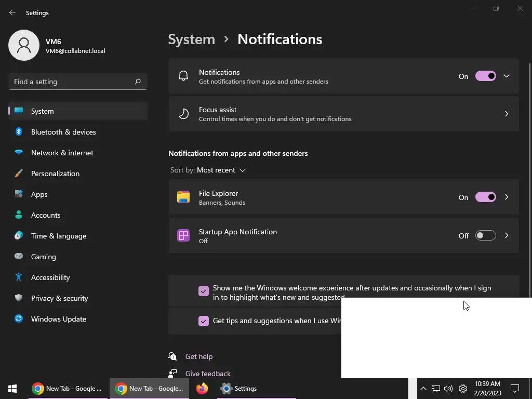
Task: Click the Windows Update sidebar icon
Action: pyautogui.click(x=19, y=319)
